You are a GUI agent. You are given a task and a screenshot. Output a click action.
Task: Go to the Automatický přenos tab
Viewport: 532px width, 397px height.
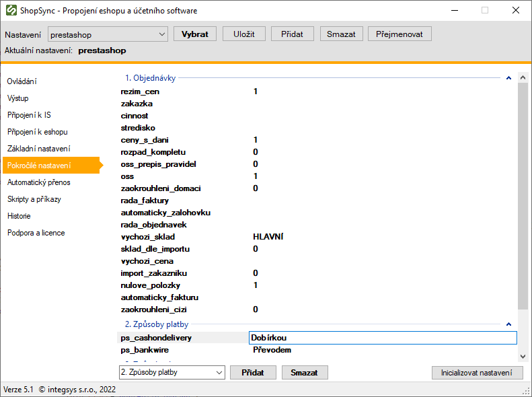39,182
